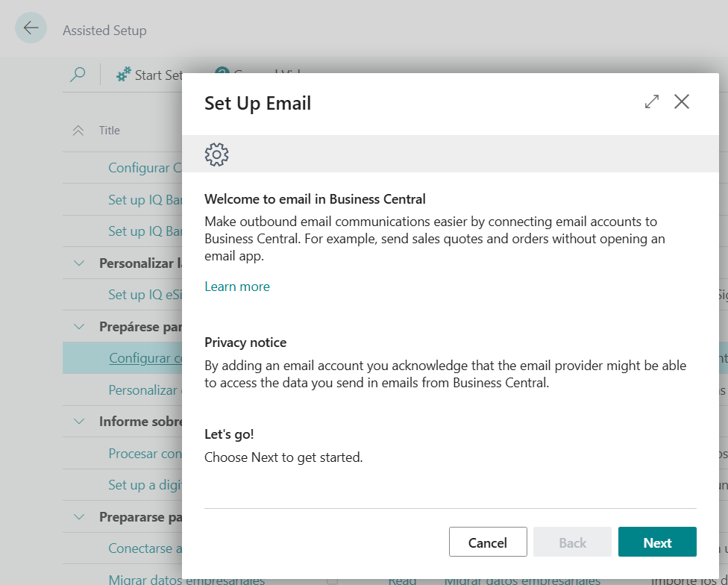The image size is (728, 585).
Task: Click the Next button to get started
Action: click(x=656, y=542)
